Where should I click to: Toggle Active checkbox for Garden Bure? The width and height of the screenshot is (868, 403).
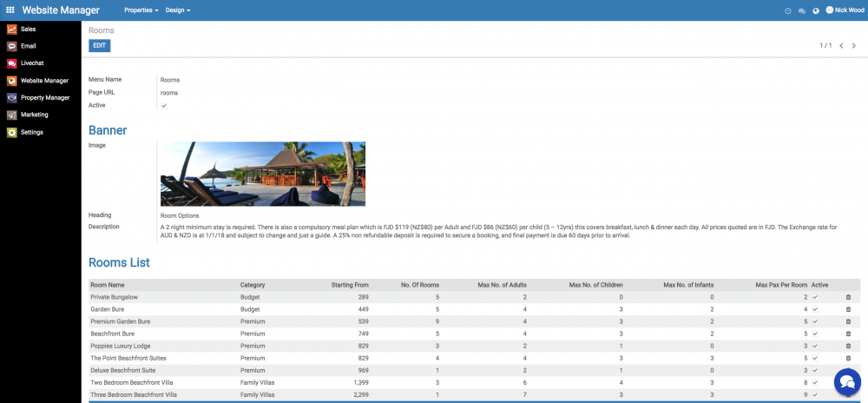(x=815, y=309)
